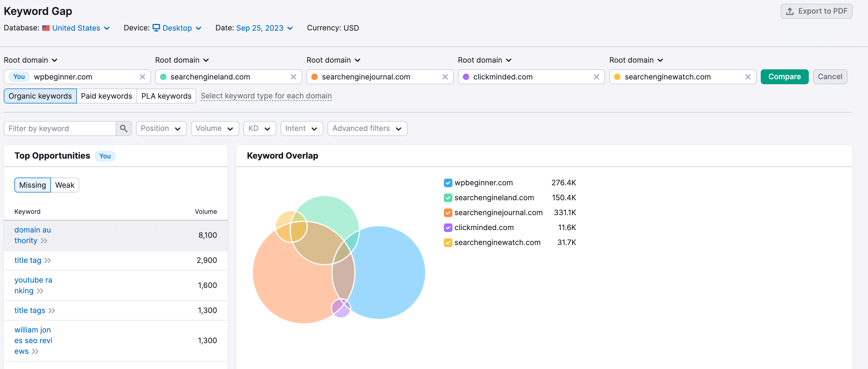Click the Volume column header

[206, 212]
